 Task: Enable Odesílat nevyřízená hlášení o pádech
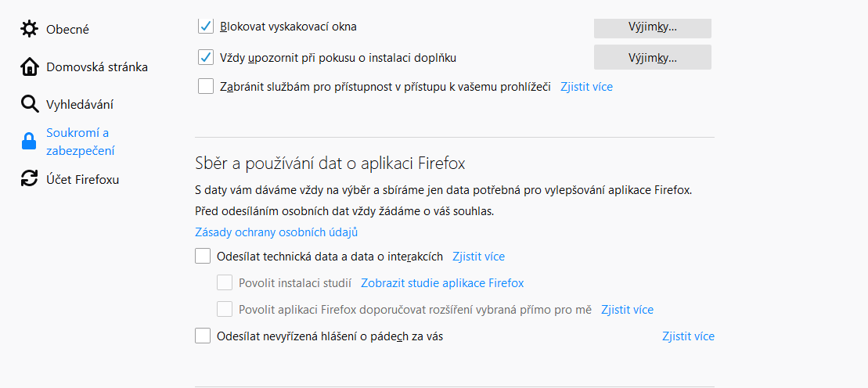203,336
